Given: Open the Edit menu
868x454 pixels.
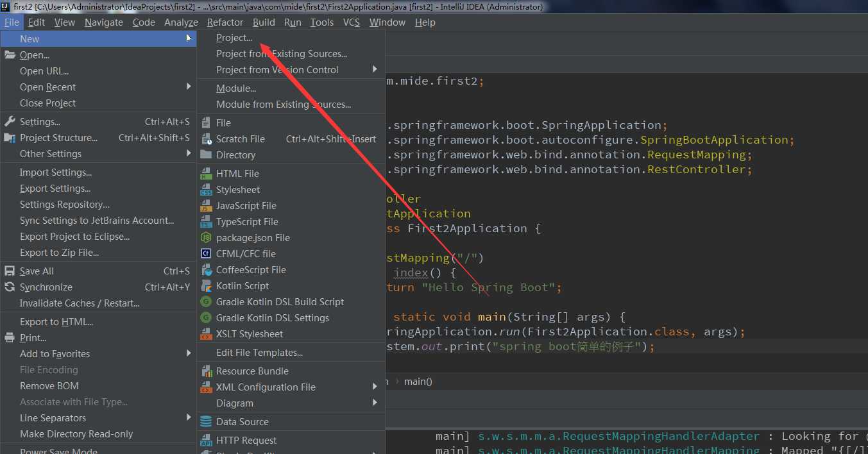Looking at the screenshot, I should pyautogui.click(x=37, y=22).
